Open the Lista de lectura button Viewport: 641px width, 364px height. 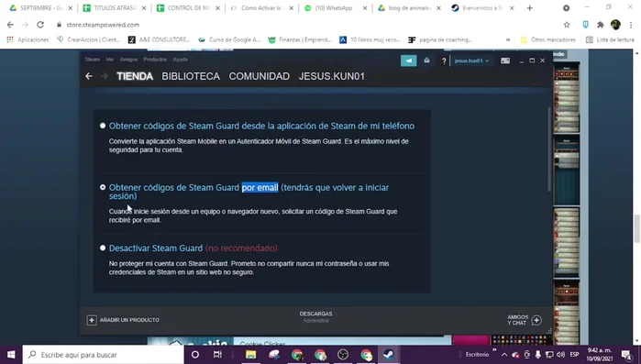click(x=610, y=39)
